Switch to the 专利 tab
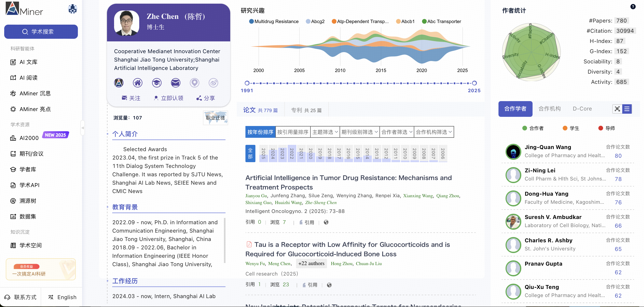Image resolution: width=644 pixels, height=307 pixels. point(306,110)
